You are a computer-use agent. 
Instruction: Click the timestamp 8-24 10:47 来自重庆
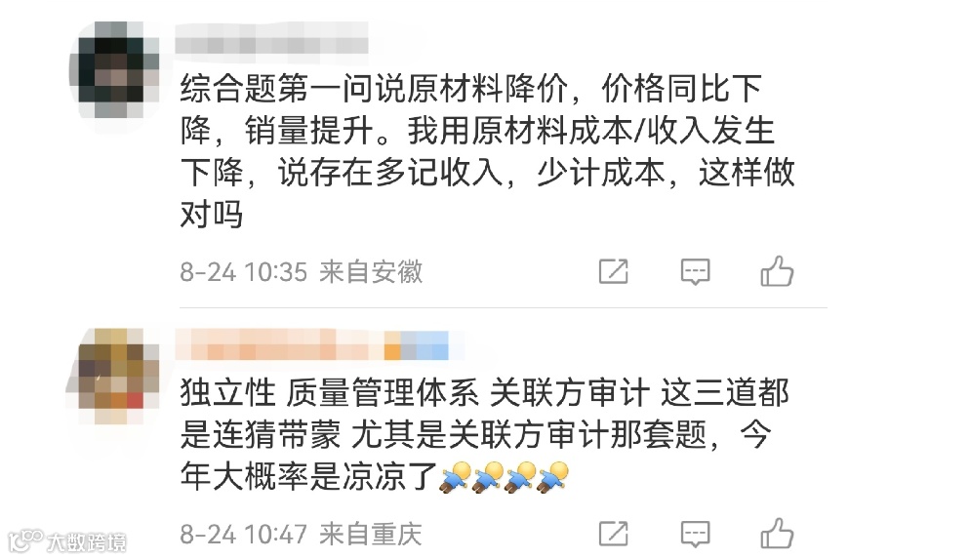click(302, 534)
